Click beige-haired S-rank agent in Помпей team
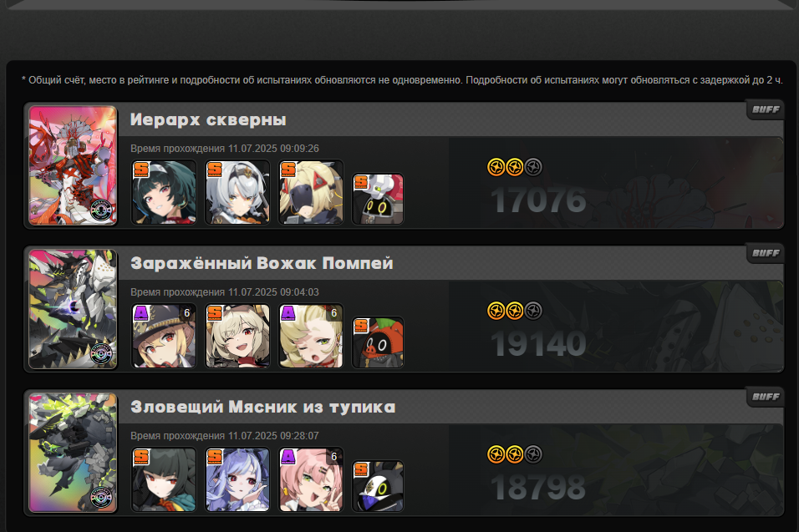The height and width of the screenshot is (532, 799). click(237, 336)
